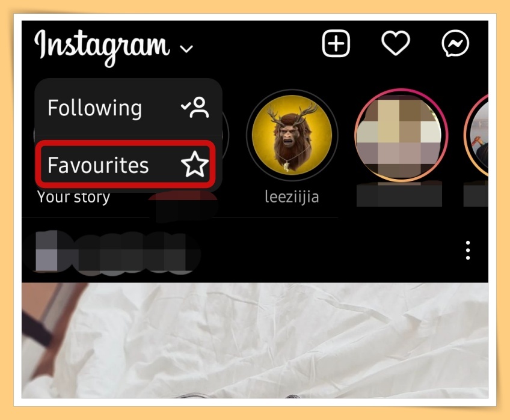Click the Following person-check icon

195,108
